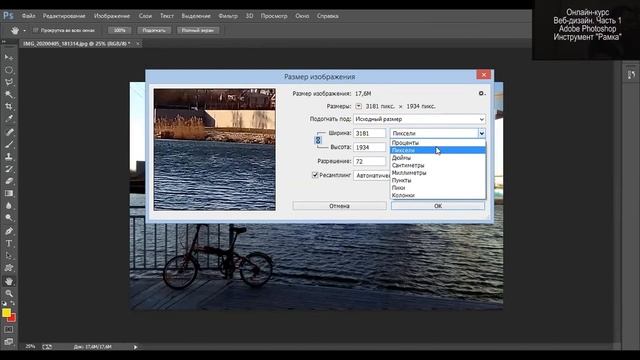The height and width of the screenshot is (360, 640).
Task: Choose Пики from units list
Action: click(x=438, y=188)
